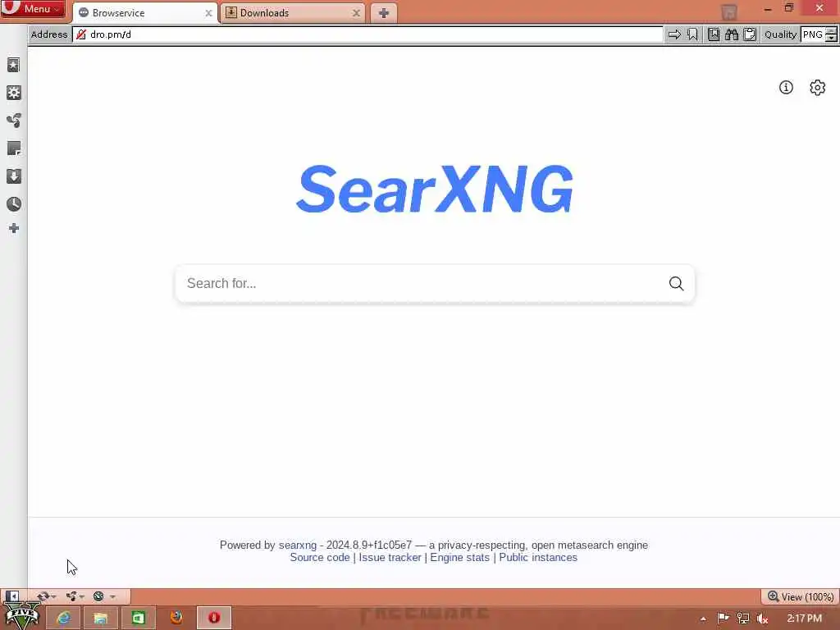840x630 pixels.
Task: Open Firefox from taskbar
Action: point(176,619)
